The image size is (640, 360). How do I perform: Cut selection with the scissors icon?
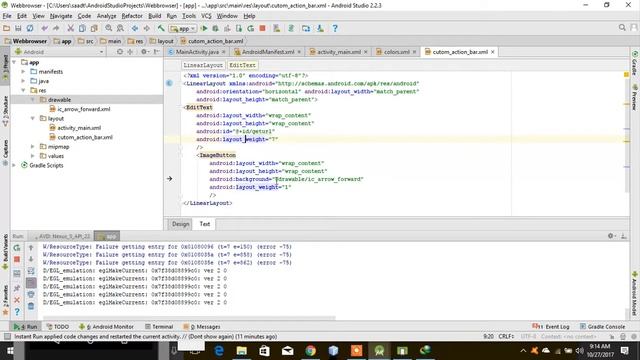click(x=71, y=28)
